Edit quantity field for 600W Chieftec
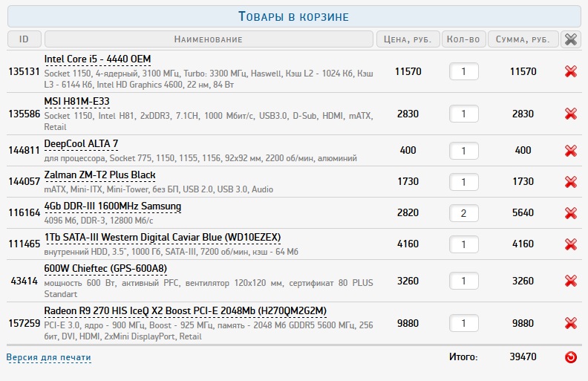The width and height of the screenshot is (588, 381). [464, 281]
